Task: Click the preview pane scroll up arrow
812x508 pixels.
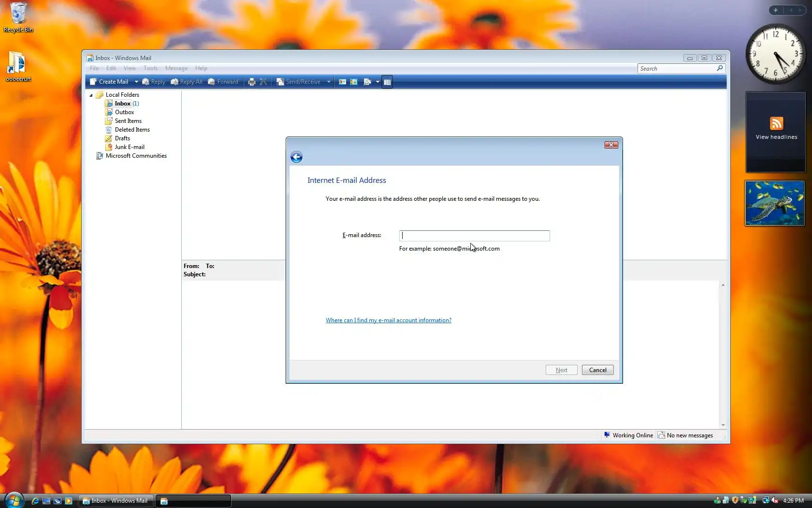Action: click(x=723, y=285)
